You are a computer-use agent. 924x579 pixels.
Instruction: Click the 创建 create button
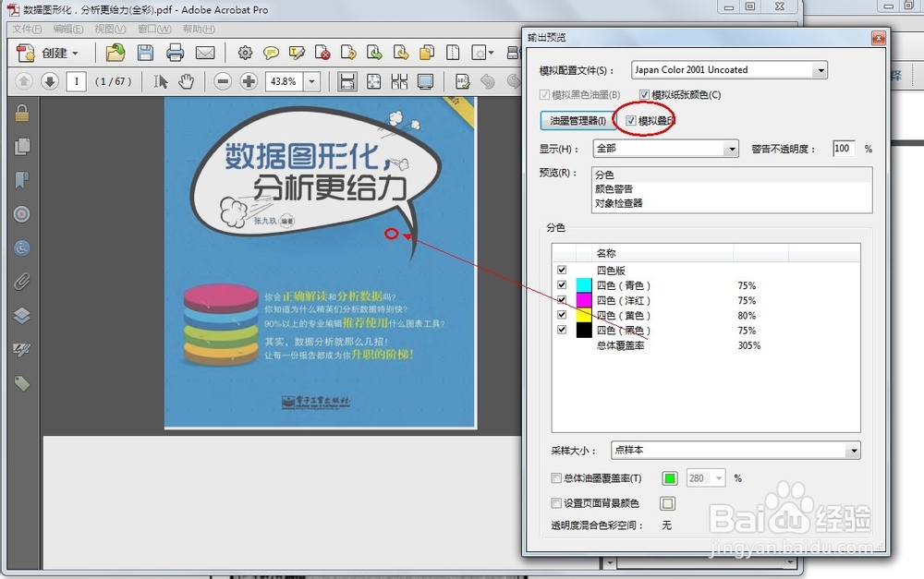[x=43, y=53]
